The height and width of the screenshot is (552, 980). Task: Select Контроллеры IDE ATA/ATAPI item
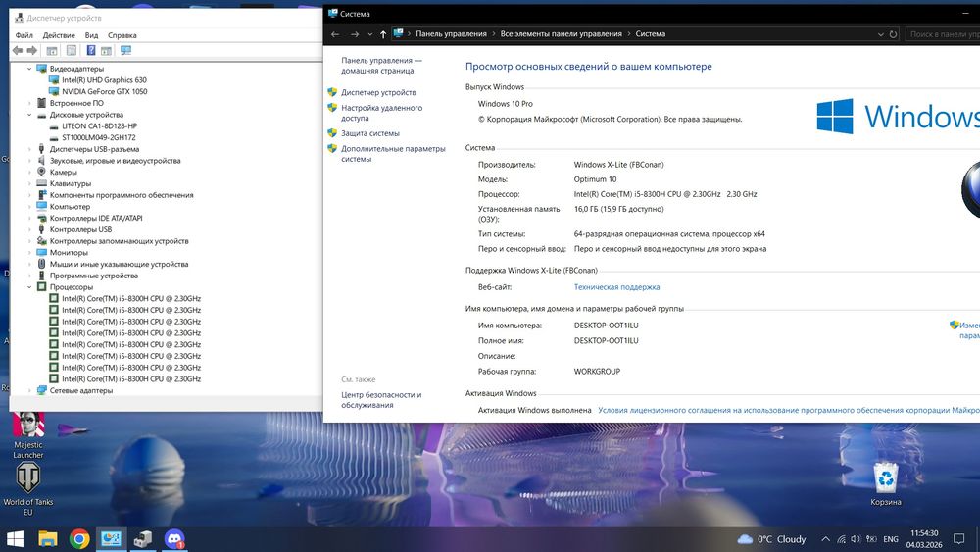pos(96,219)
